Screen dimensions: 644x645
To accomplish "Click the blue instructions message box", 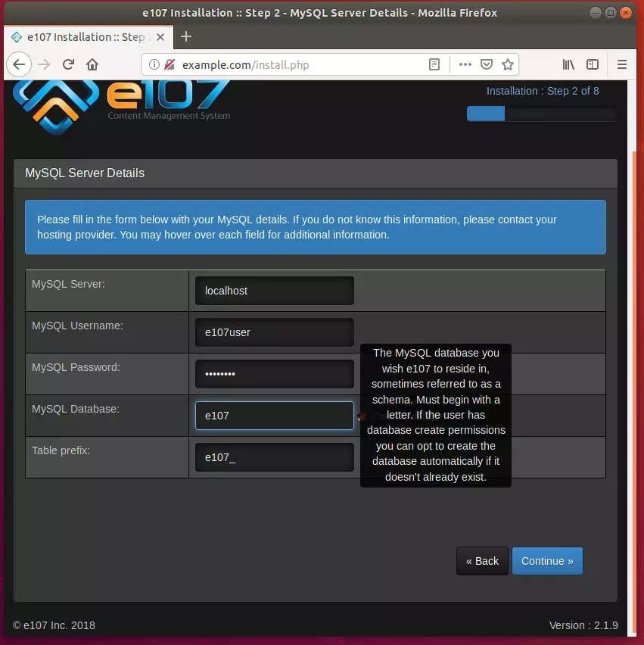I will click(x=316, y=227).
